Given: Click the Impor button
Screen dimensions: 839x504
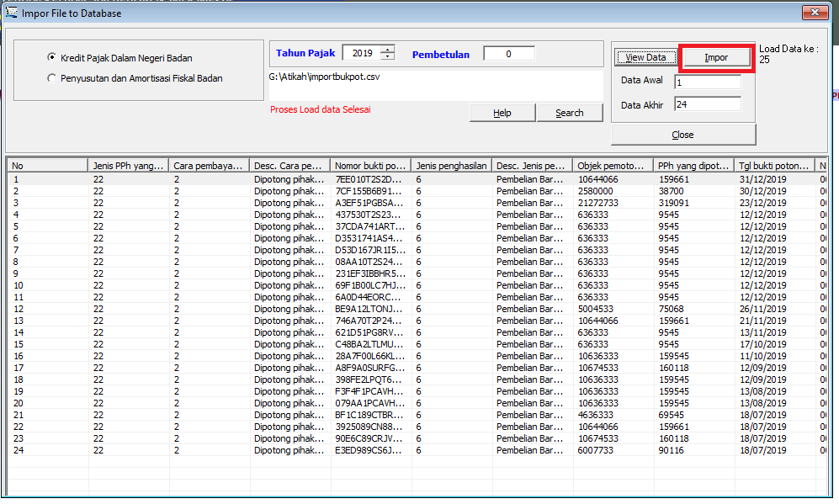Looking at the screenshot, I should pyautogui.click(x=716, y=57).
